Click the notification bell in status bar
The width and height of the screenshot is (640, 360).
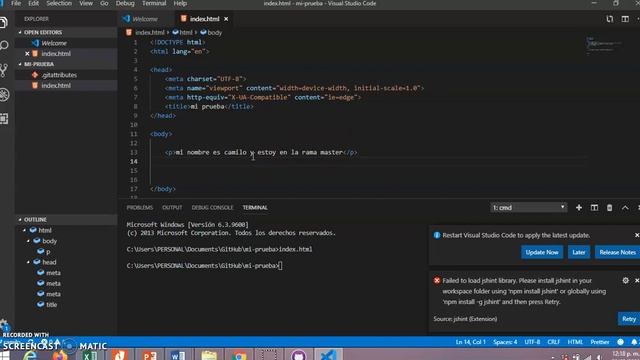point(634,342)
